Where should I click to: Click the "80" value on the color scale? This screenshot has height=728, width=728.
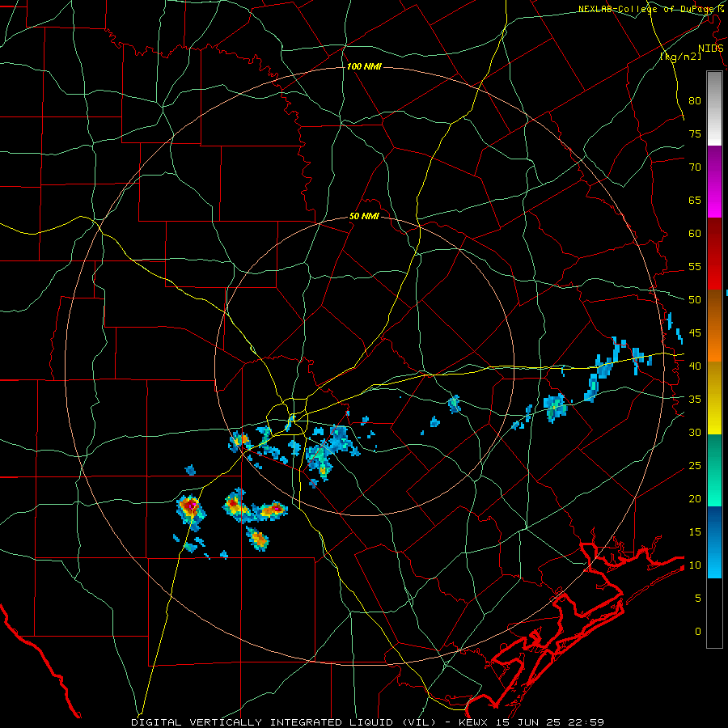click(x=695, y=101)
